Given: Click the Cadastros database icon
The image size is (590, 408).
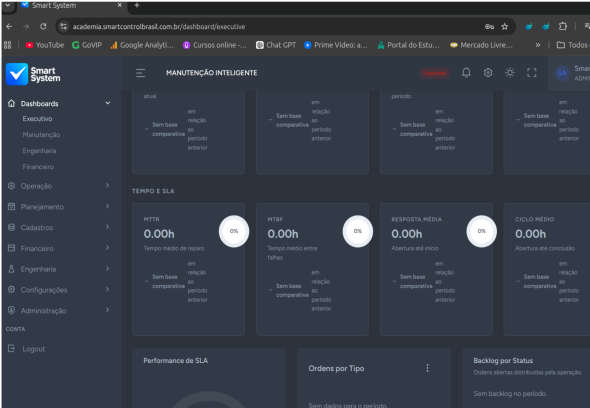Looking at the screenshot, I should pyautogui.click(x=11, y=227).
